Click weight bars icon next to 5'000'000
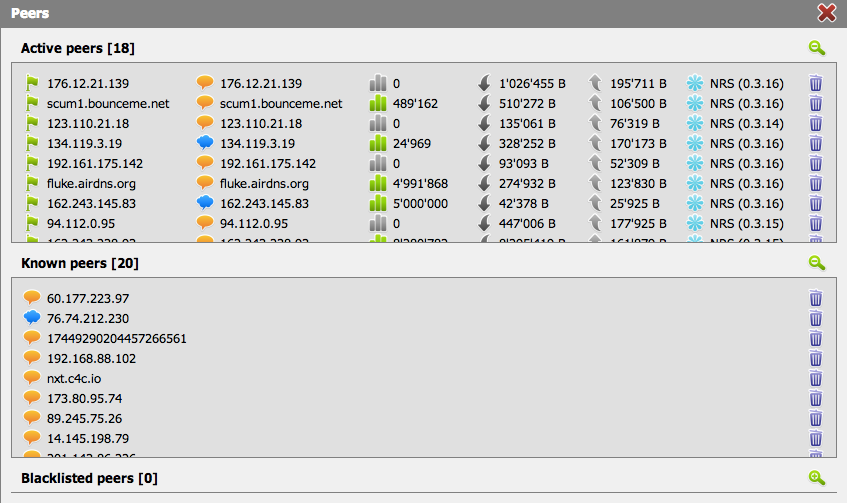Viewport: 847px width, 503px height. point(378,203)
